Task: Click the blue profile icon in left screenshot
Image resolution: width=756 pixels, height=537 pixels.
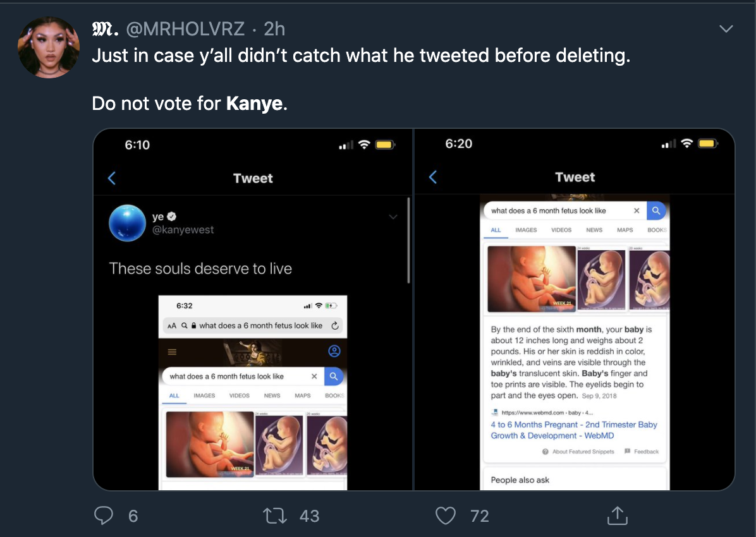Action: coord(334,351)
